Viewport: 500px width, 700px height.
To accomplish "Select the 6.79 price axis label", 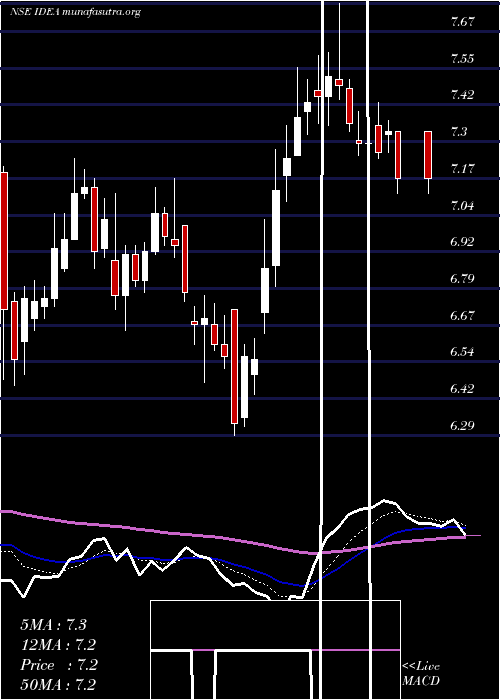I will coord(462,279).
